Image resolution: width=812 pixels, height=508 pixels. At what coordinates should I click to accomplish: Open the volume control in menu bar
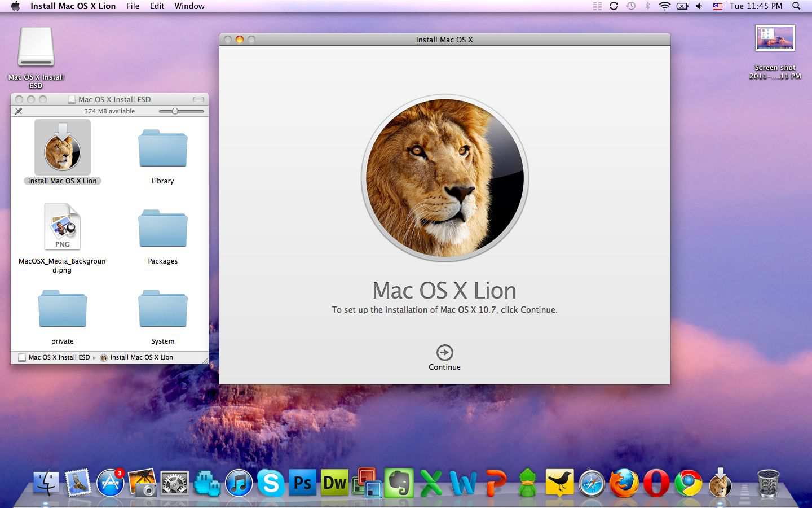coord(699,6)
